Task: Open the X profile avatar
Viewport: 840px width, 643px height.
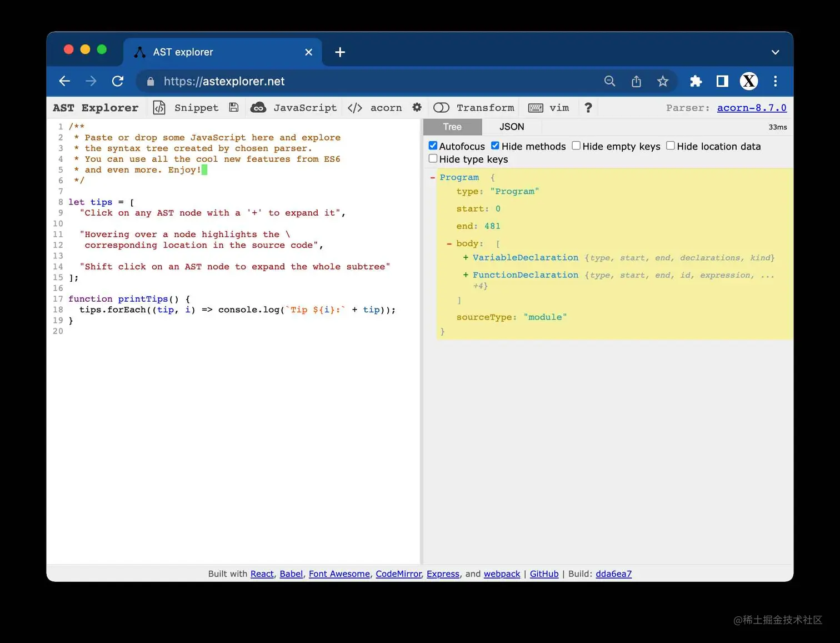Action: 749,81
